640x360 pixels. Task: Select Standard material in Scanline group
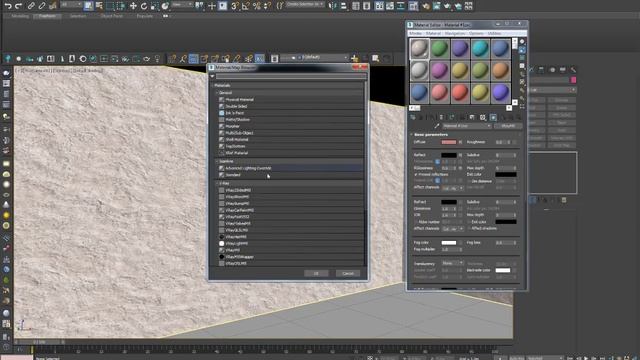290,175
